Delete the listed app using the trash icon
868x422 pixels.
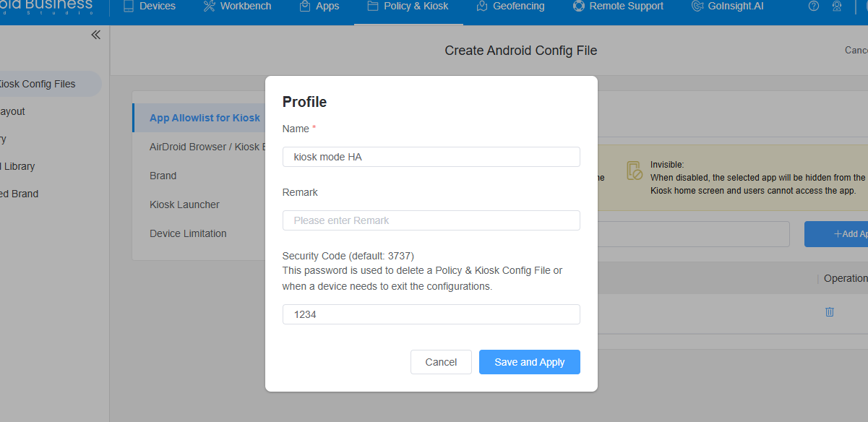(x=830, y=311)
